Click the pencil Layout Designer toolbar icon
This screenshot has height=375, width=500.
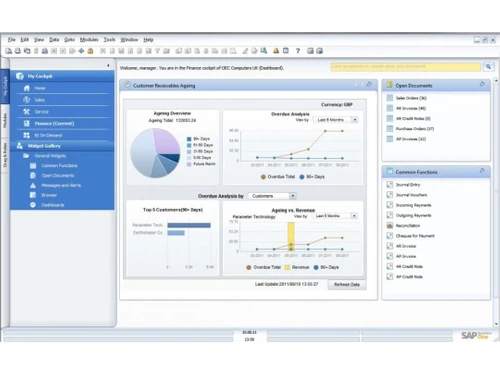(245, 51)
